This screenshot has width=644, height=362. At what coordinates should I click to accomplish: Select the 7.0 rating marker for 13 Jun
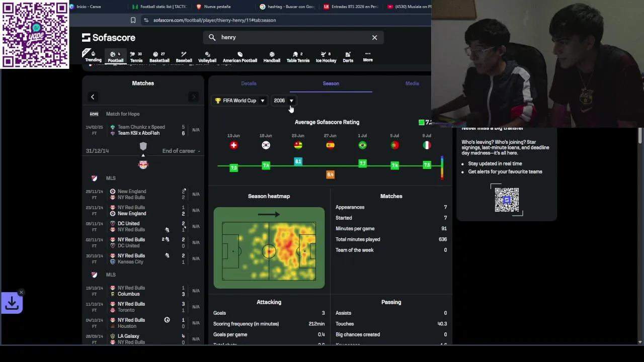click(x=233, y=167)
